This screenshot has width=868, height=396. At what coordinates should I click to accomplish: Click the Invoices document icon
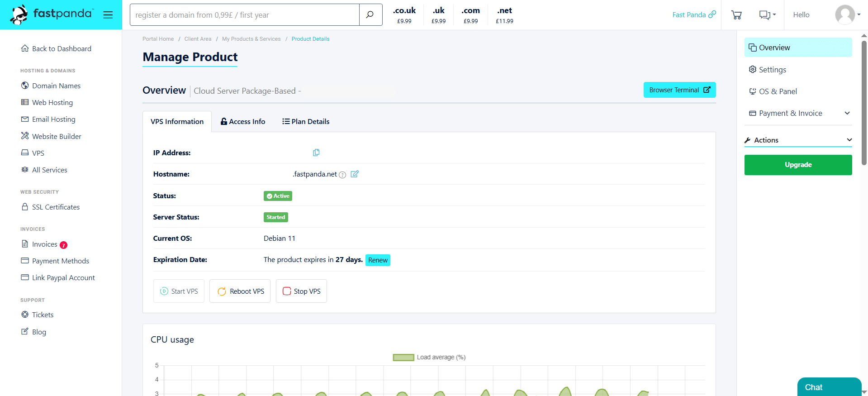(25, 244)
